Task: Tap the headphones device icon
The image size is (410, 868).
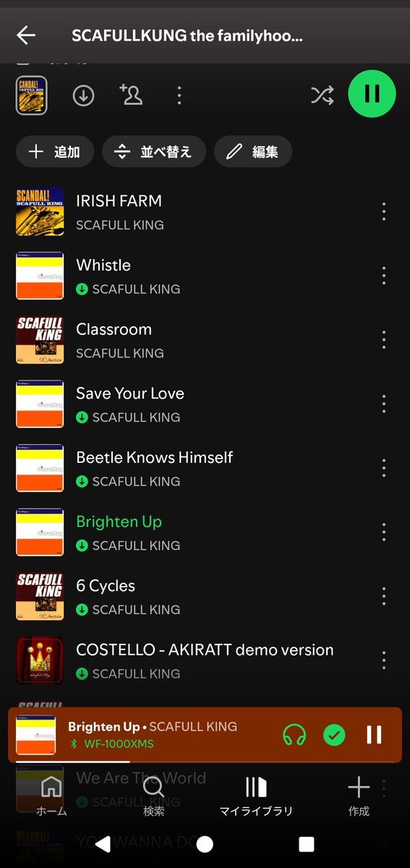Action: coord(294,735)
